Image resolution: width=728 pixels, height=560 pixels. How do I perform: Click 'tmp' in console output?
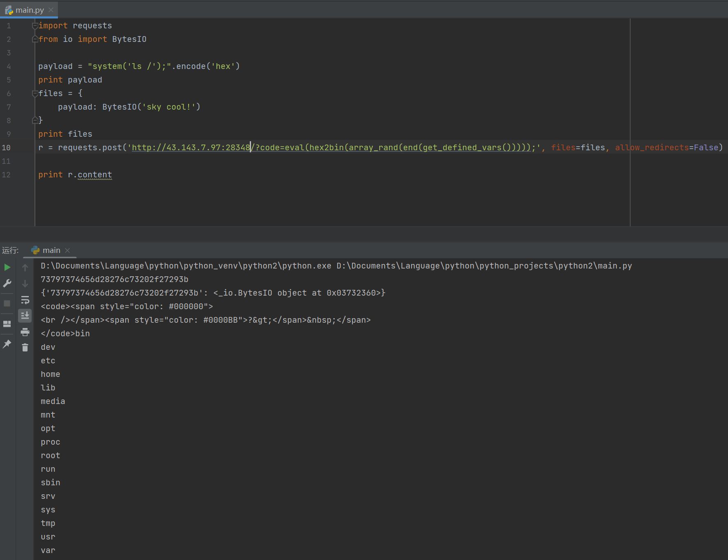click(48, 523)
